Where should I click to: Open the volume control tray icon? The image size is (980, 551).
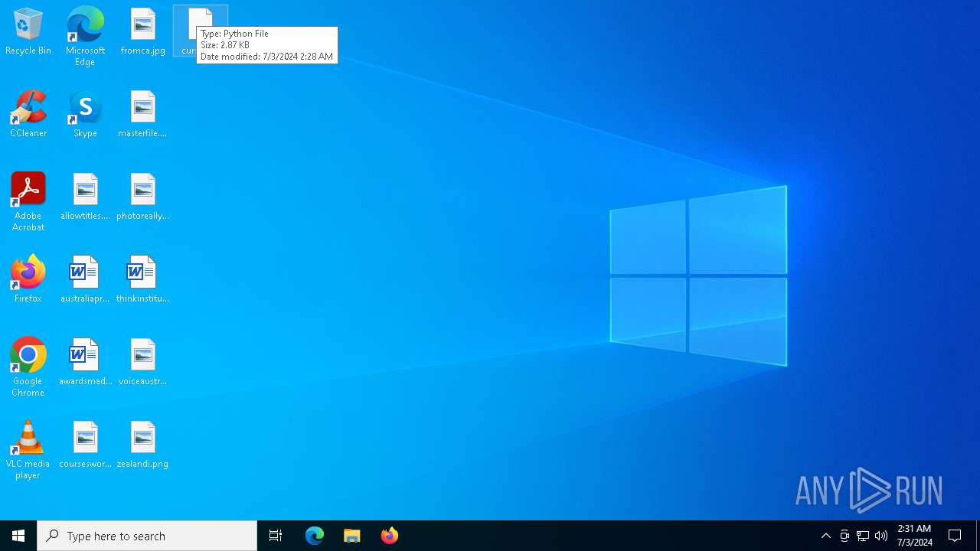pos(881,536)
